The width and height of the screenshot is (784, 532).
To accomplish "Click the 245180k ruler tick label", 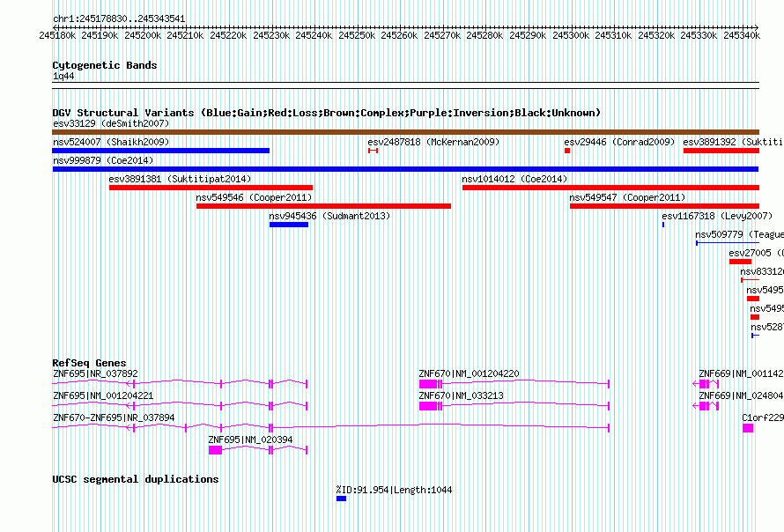I will [x=57, y=35].
